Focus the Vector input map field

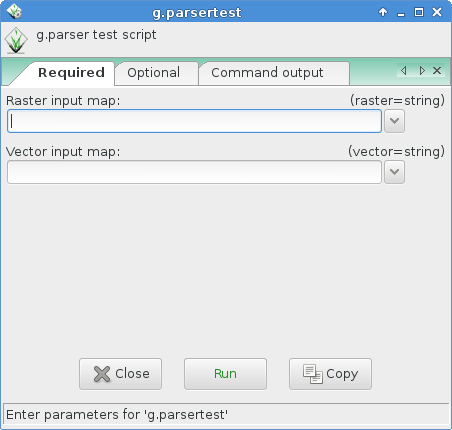coord(194,172)
